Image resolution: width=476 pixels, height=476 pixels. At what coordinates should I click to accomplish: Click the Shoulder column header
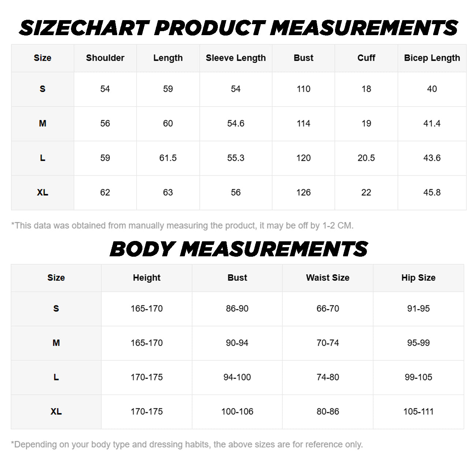105,58
